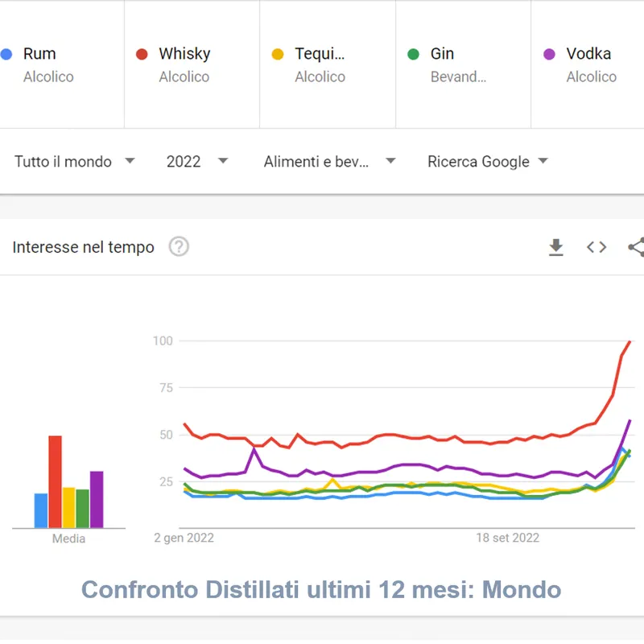Click the red Whisky color dot
Viewport: 644px width, 644px height.
click(142, 55)
